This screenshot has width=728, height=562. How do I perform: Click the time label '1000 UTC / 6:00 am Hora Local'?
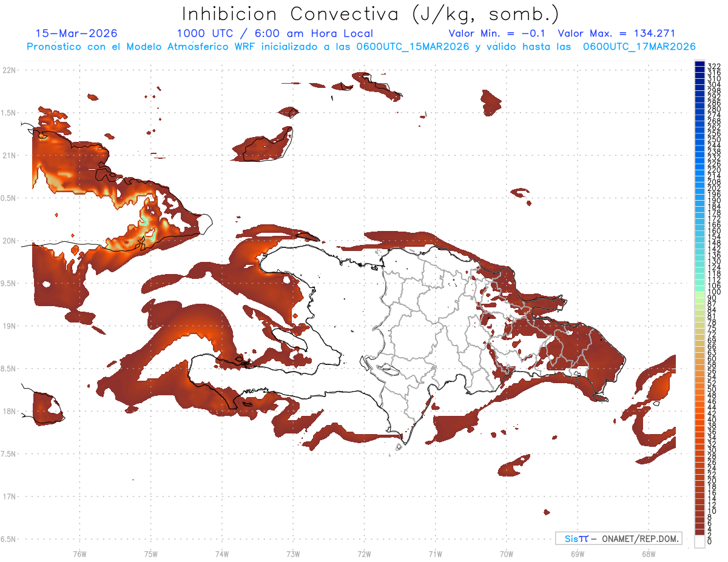275,34
